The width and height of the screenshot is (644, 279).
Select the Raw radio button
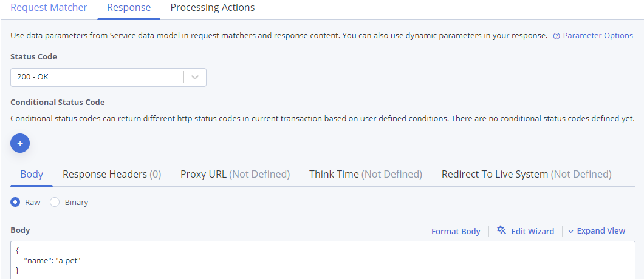pos(15,202)
